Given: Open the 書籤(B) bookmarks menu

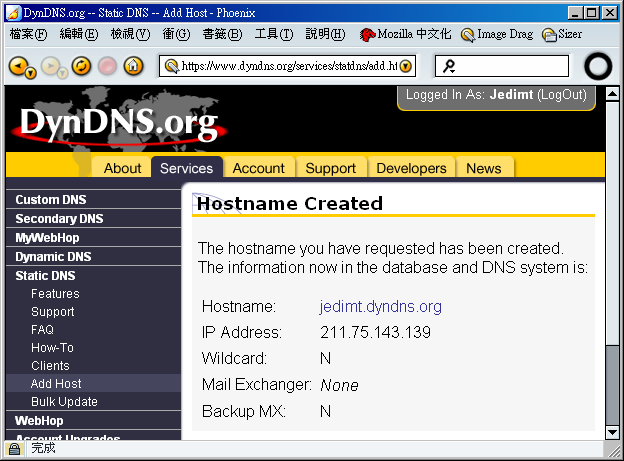Looking at the screenshot, I should 222,34.
